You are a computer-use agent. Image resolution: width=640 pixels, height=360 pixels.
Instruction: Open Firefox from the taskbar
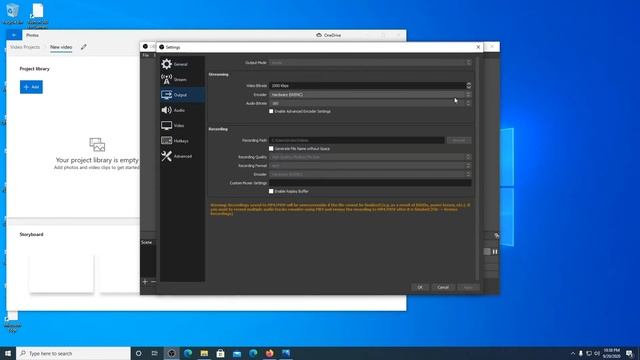click(x=269, y=353)
